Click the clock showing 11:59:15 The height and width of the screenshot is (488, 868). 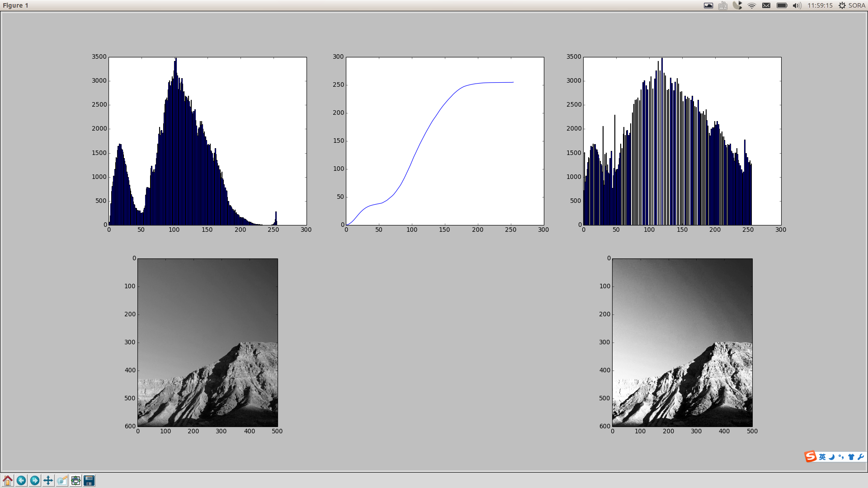click(820, 5)
